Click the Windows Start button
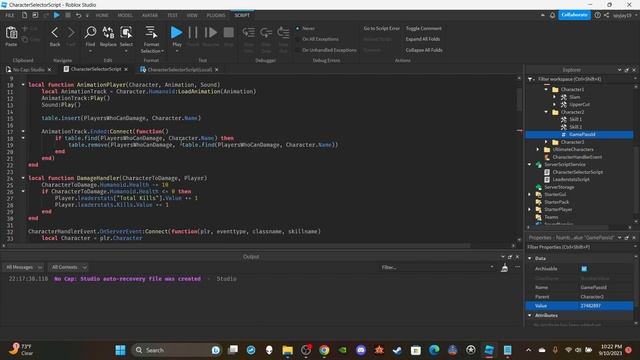 click(x=120, y=350)
